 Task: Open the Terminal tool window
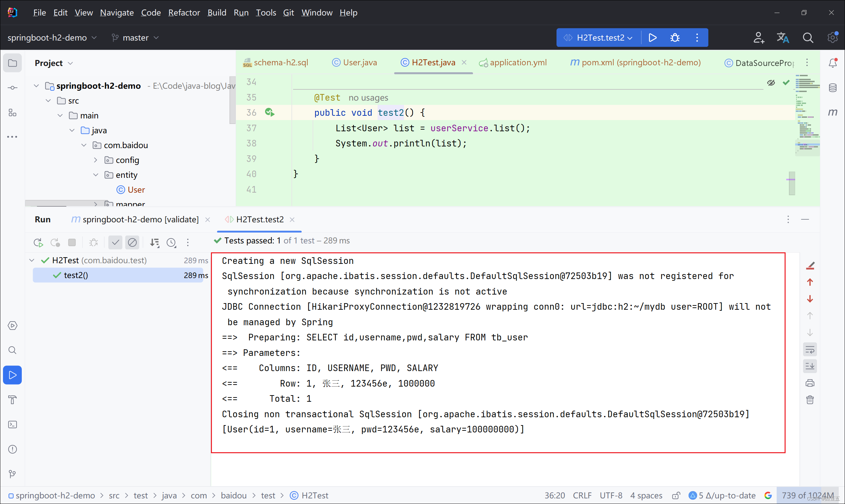[x=12, y=425]
